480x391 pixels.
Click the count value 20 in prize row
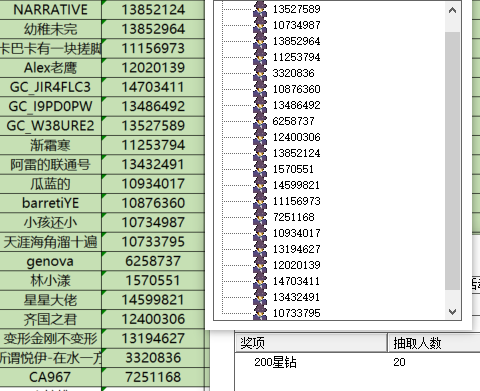click(399, 362)
